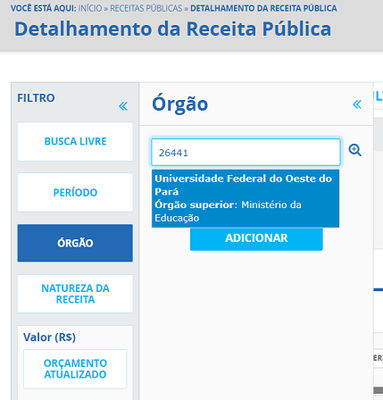Select the ÓRGÃO filter tab

click(x=75, y=243)
